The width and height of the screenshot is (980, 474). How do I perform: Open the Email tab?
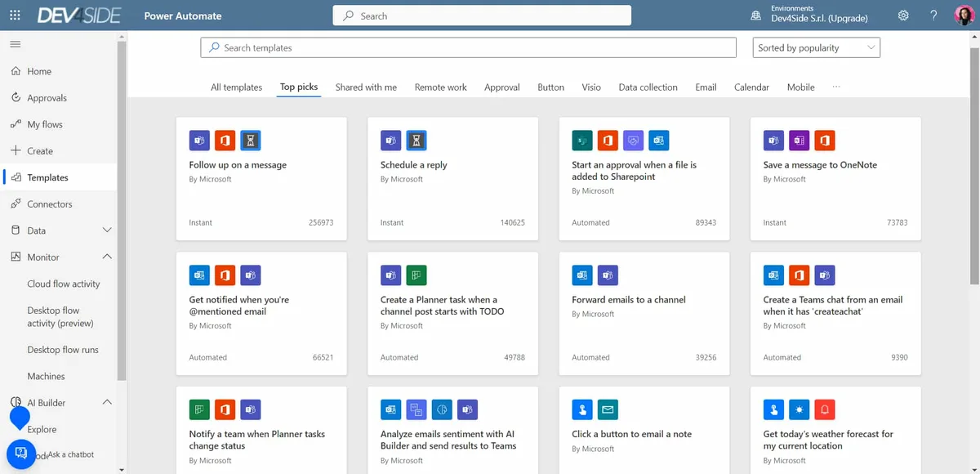[706, 87]
